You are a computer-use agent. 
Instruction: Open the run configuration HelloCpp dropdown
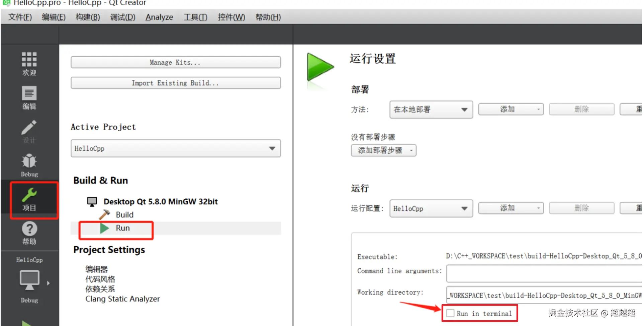(x=431, y=208)
